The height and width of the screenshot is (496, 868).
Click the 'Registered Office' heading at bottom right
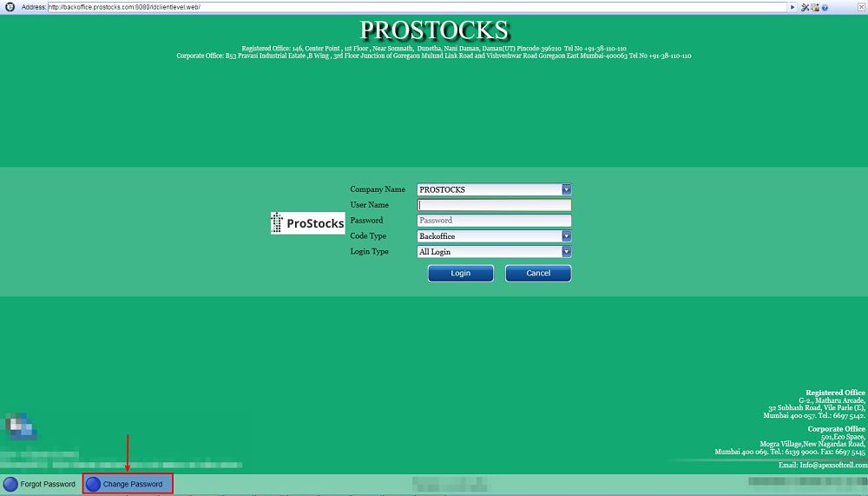tap(835, 393)
